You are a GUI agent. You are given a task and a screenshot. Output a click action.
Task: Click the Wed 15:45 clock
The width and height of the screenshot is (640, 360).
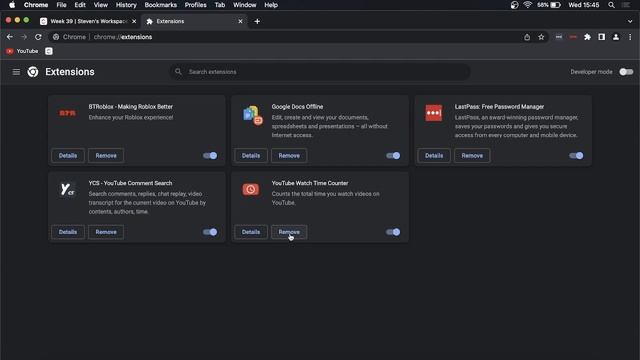584,5
